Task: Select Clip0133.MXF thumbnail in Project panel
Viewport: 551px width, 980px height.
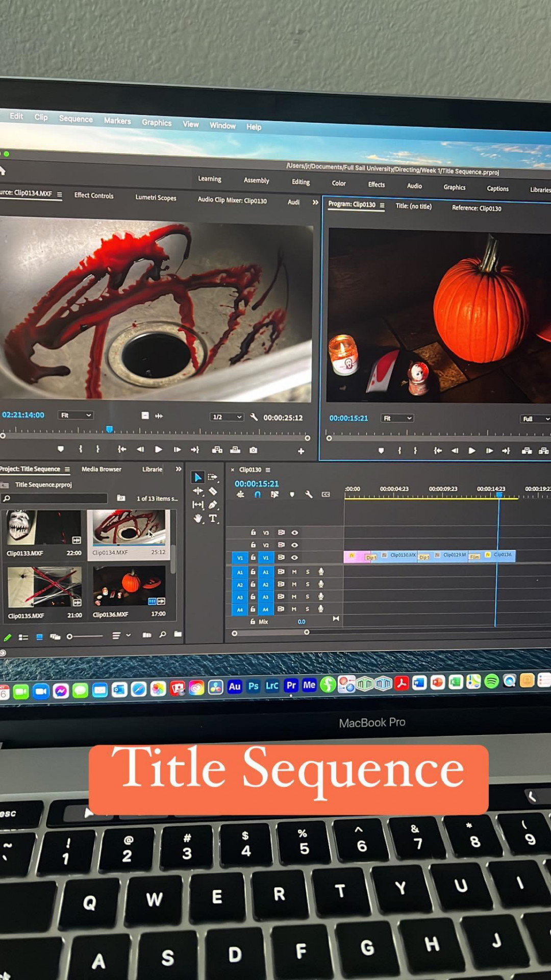Action: coord(44,527)
